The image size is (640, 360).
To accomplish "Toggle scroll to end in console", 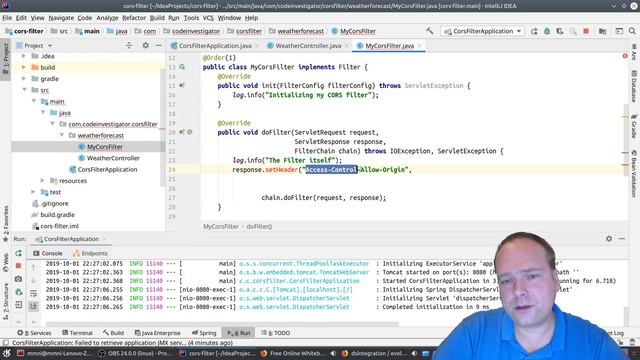I will (x=33, y=306).
